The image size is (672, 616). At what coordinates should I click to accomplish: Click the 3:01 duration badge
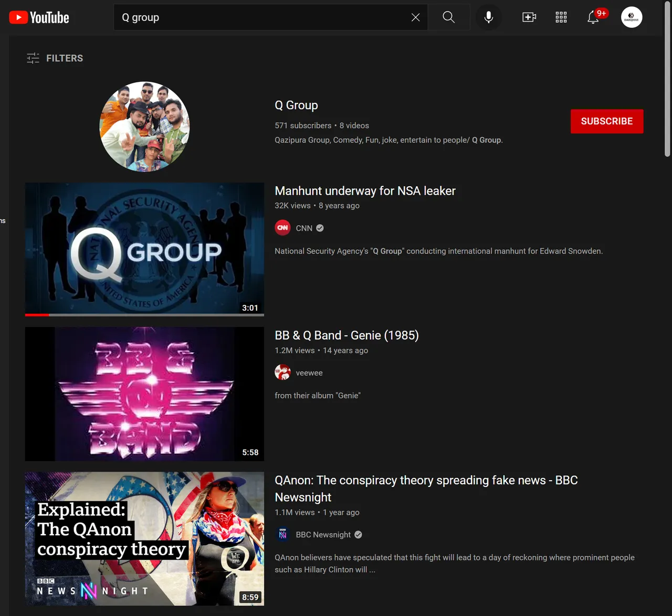250,308
